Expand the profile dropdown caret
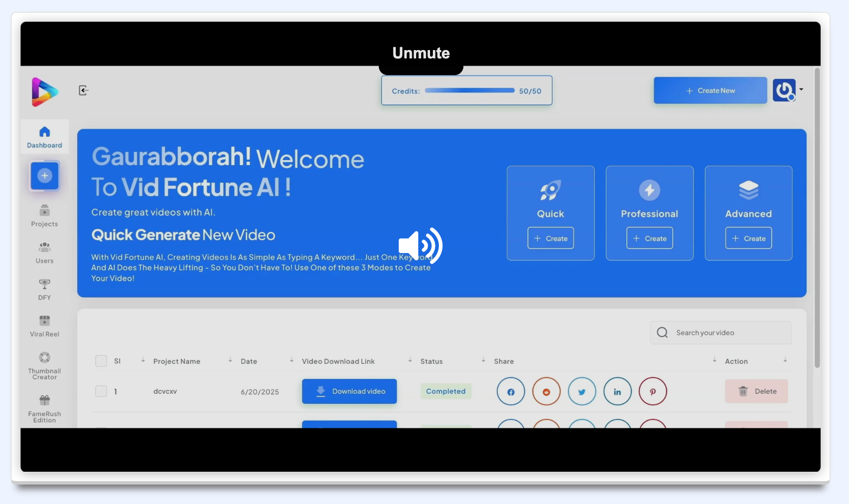This screenshot has width=849, height=504. point(801,89)
